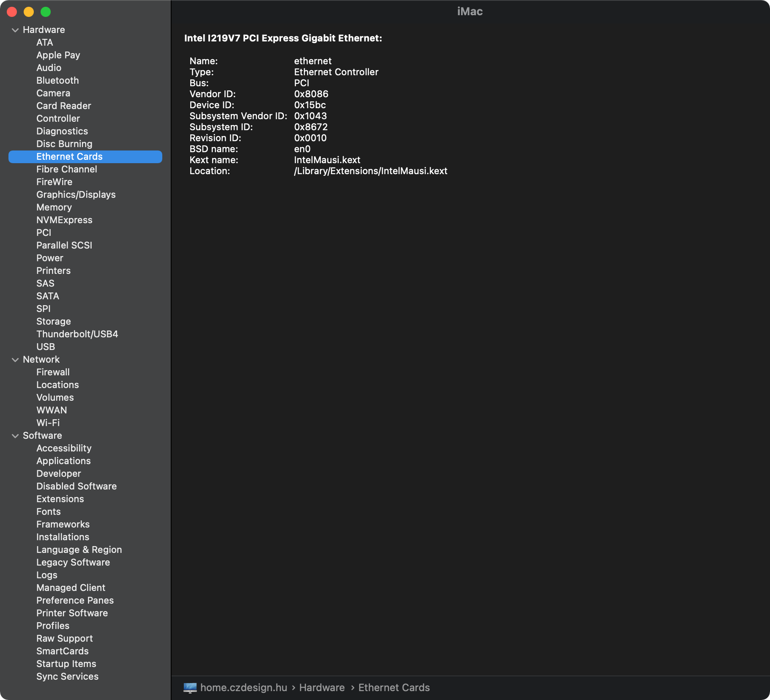This screenshot has width=770, height=700.
Task: Open the Memory entry
Action: [54, 207]
